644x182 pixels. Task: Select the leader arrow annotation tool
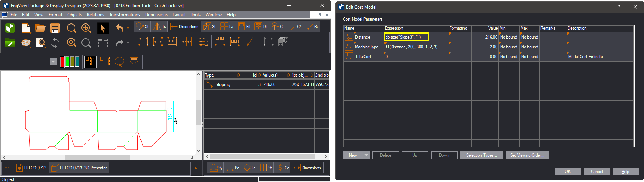tap(251, 42)
